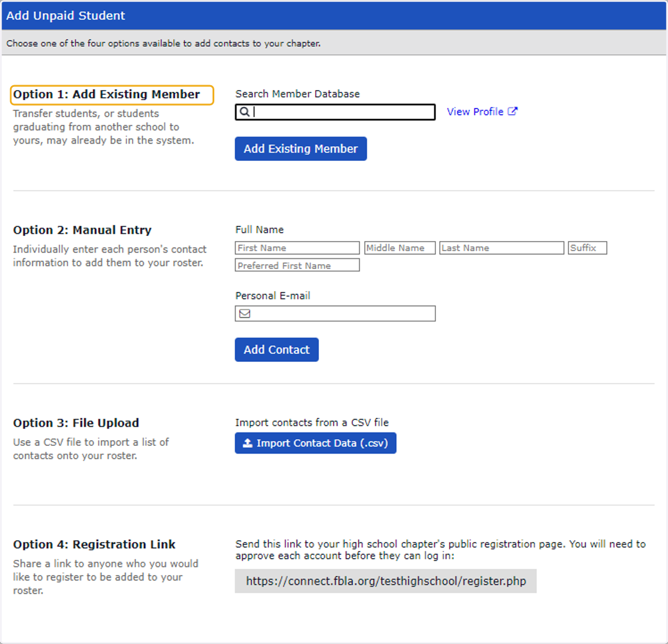
Task: Click the Add Existing Member button
Action: click(x=301, y=149)
